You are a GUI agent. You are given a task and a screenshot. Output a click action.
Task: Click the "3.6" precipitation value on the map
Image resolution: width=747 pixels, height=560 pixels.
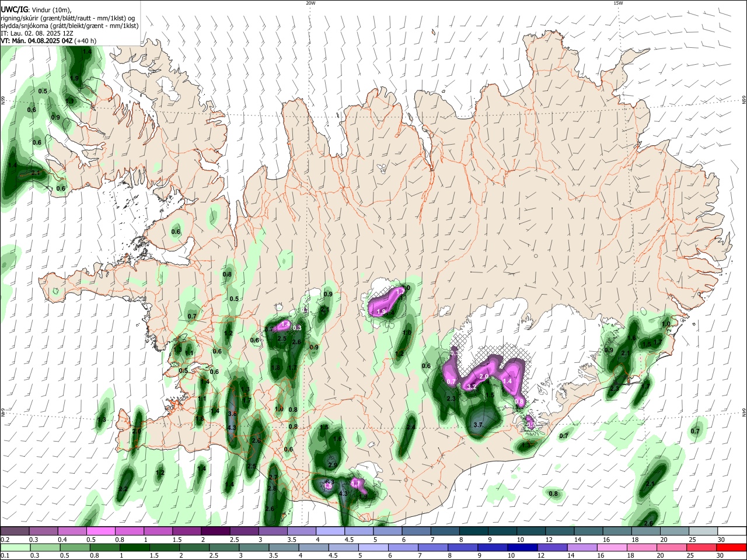(x=232, y=414)
